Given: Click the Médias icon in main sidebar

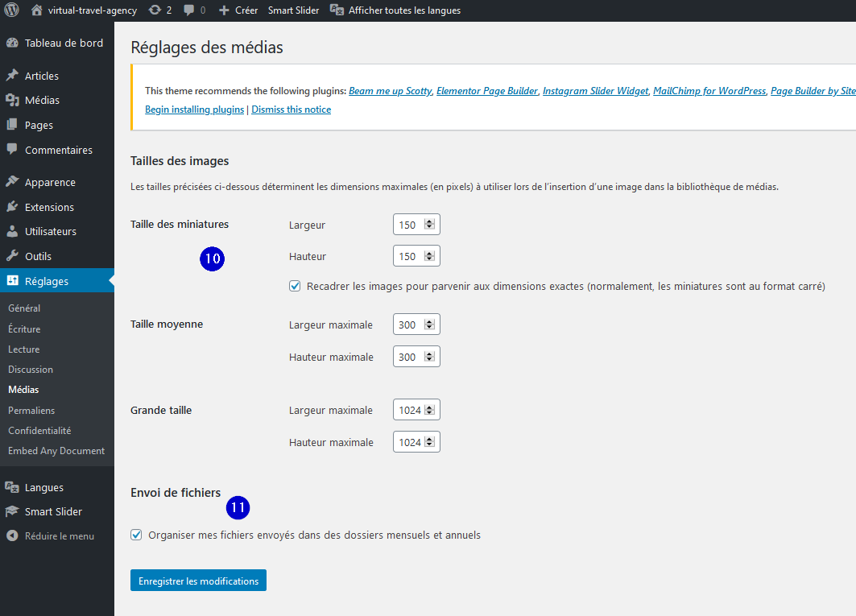Looking at the screenshot, I should [12, 100].
